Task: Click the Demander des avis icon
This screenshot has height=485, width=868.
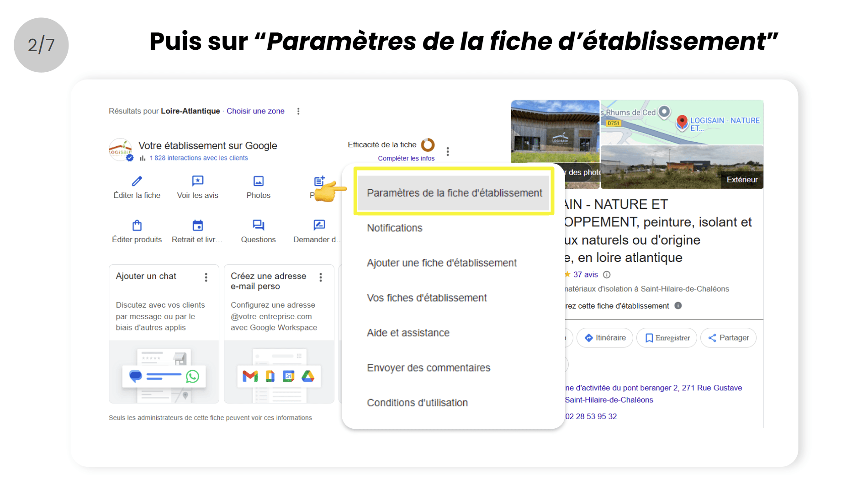Action: [x=319, y=225]
